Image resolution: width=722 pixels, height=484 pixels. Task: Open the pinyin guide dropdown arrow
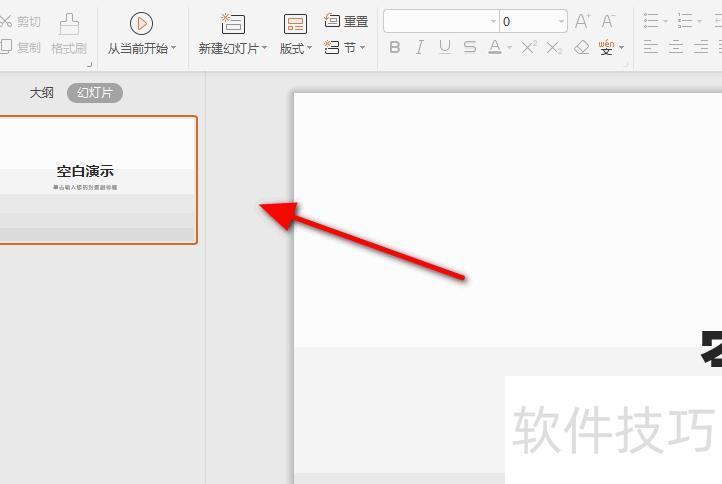coord(622,47)
